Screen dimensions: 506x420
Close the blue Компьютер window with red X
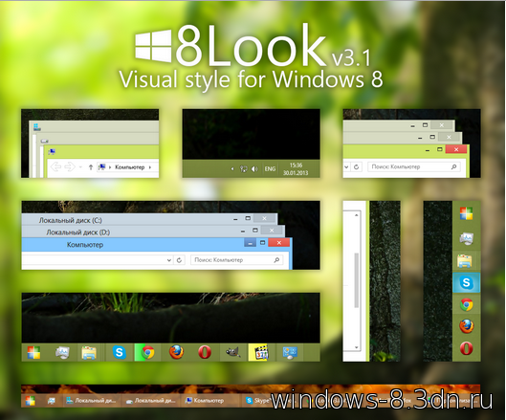(x=278, y=242)
